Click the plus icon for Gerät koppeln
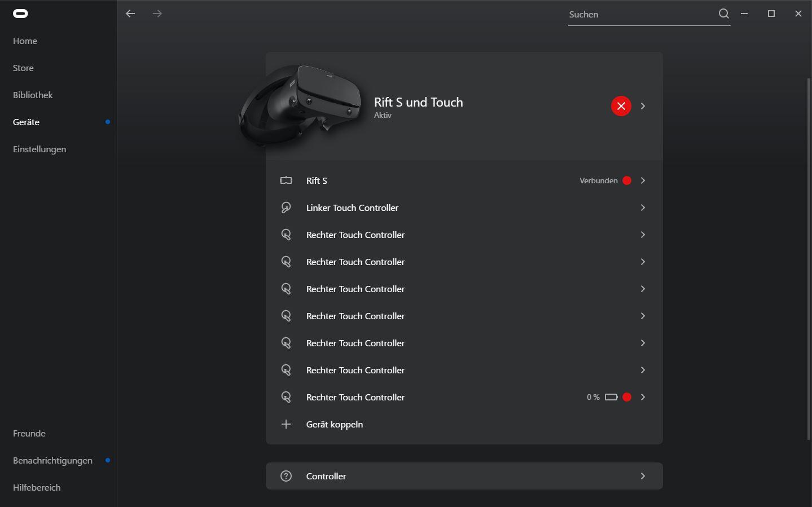This screenshot has width=812, height=507. pyautogui.click(x=286, y=424)
